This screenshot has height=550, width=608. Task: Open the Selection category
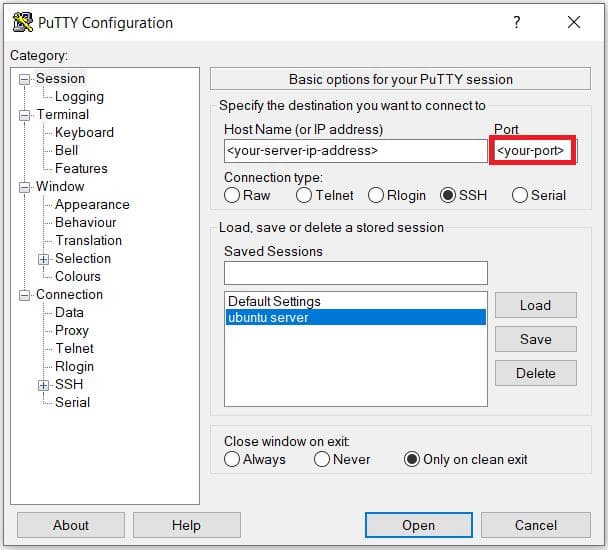[x=83, y=258]
